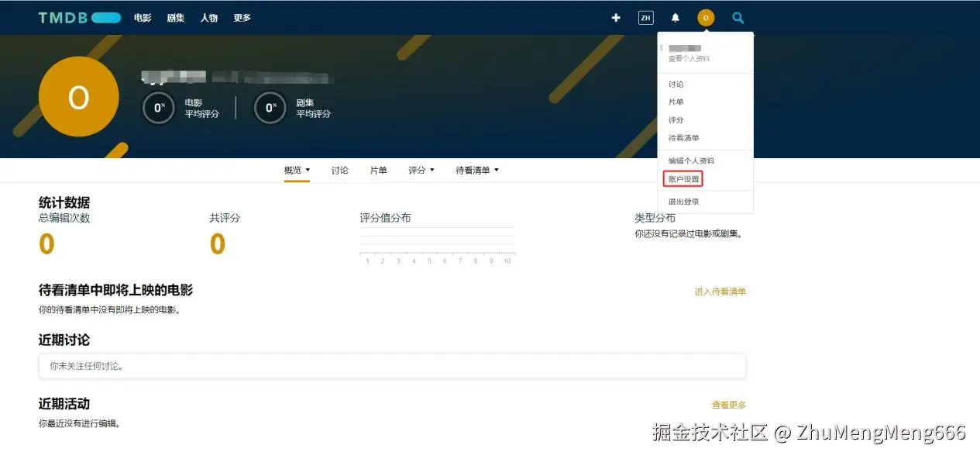Image resolution: width=980 pixels, height=459 pixels.
Task: Switch to the 片单 profile tab
Action: pyautogui.click(x=379, y=171)
